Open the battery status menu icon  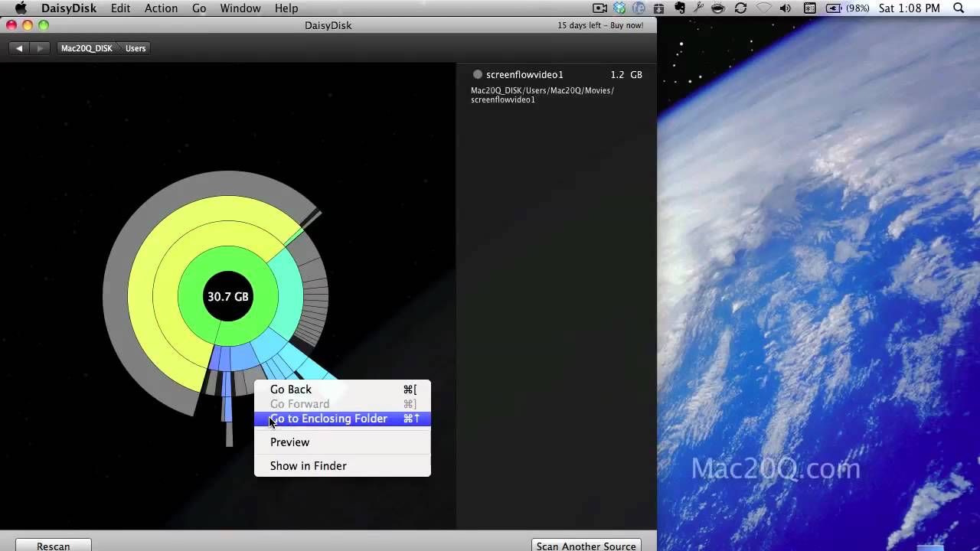click(833, 8)
